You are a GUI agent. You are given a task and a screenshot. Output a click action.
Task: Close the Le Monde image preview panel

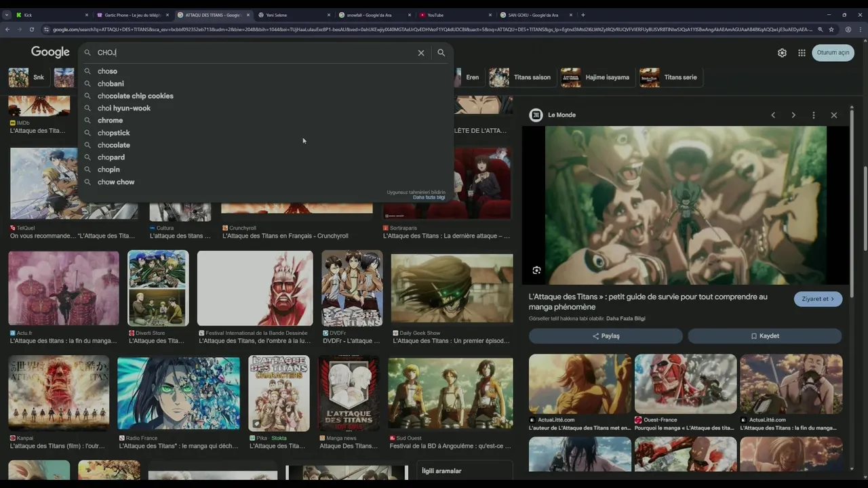pos(834,115)
